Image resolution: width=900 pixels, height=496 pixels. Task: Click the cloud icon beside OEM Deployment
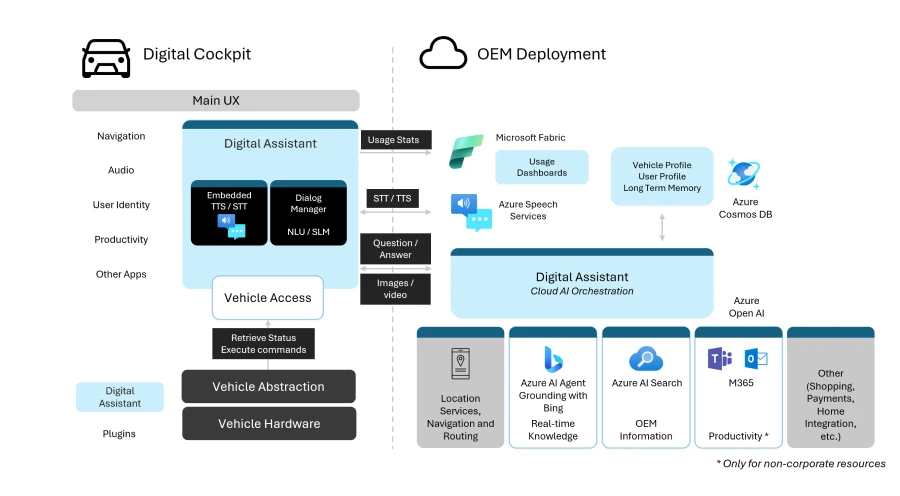tap(443, 54)
